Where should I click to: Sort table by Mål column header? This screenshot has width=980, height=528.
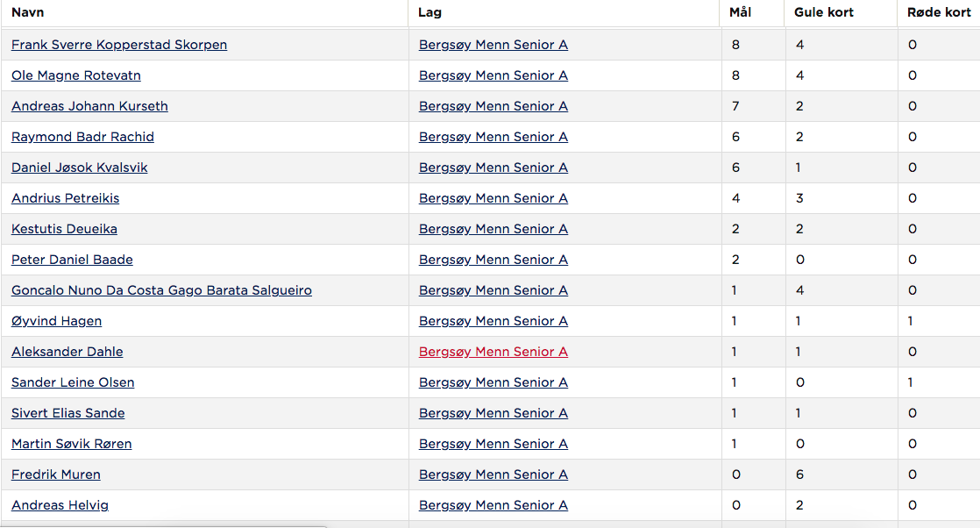tap(740, 12)
